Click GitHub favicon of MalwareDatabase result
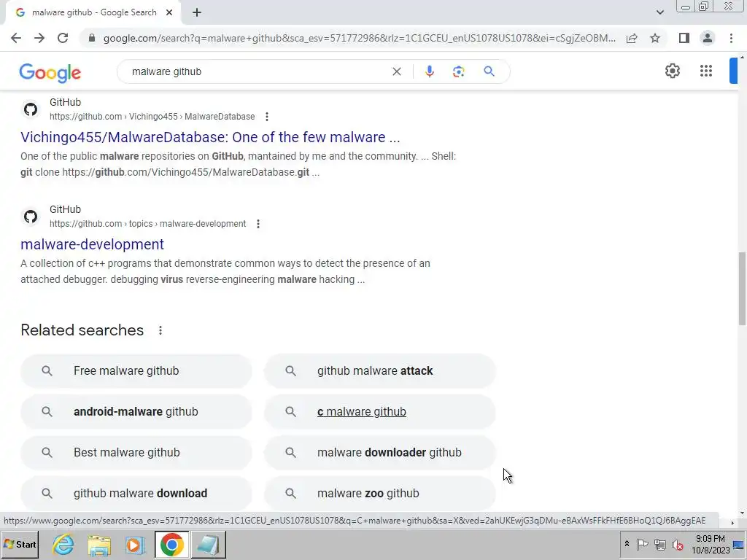This screenshot has height=560, width=747. pyautogui.click(x=31, y=109)
